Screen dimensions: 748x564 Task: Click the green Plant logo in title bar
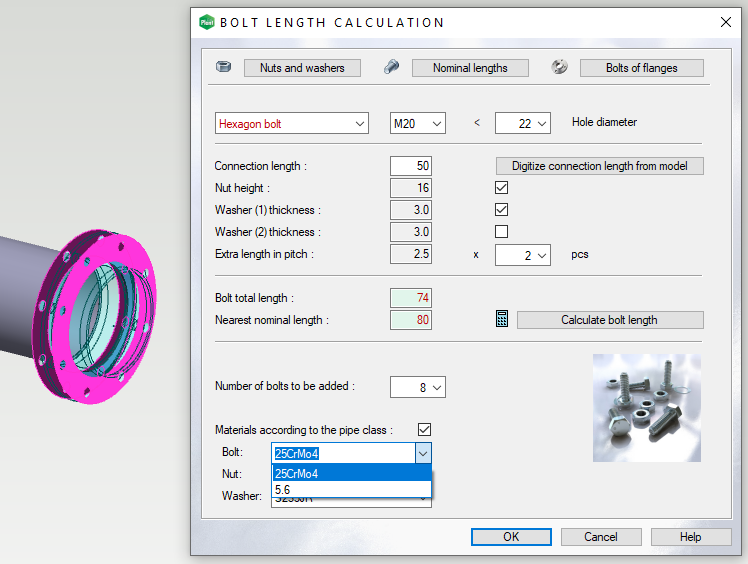click(206, 22)
